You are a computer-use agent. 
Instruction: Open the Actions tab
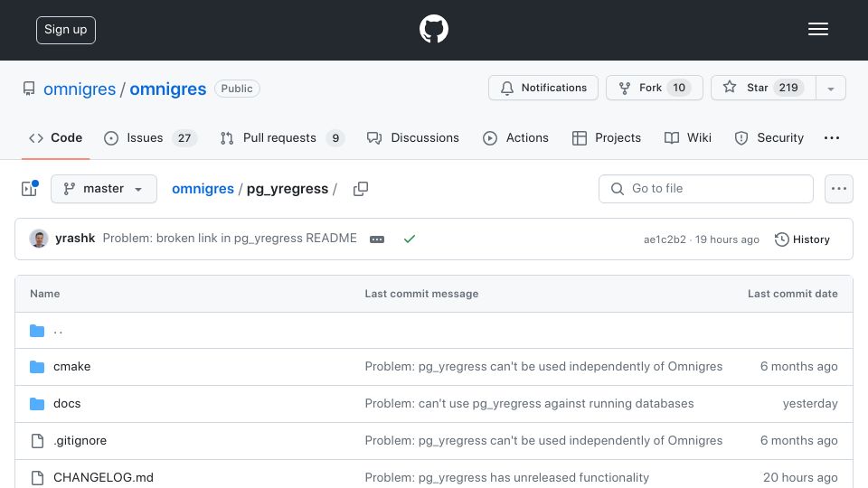click(x=515, y=137)
